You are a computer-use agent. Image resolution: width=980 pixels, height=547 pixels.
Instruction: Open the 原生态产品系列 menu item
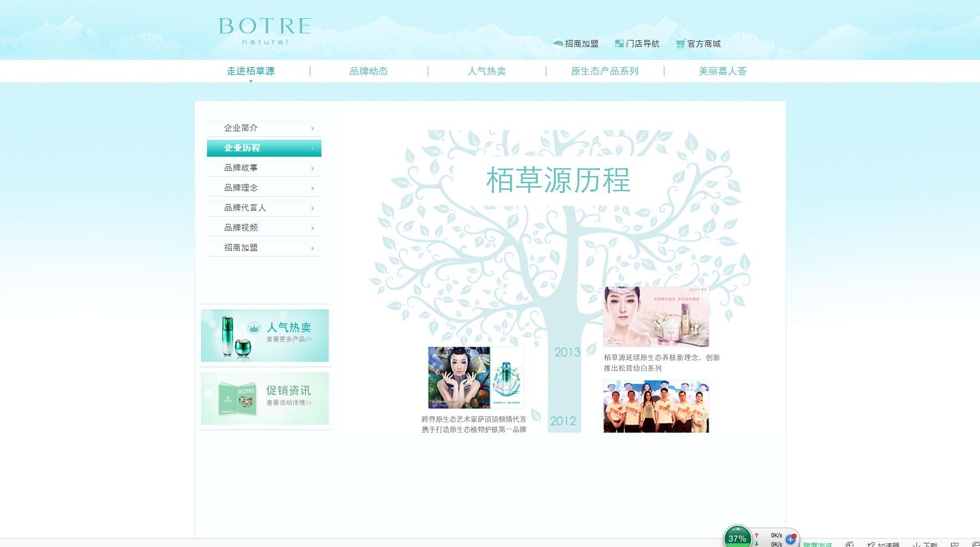point(603,71)
